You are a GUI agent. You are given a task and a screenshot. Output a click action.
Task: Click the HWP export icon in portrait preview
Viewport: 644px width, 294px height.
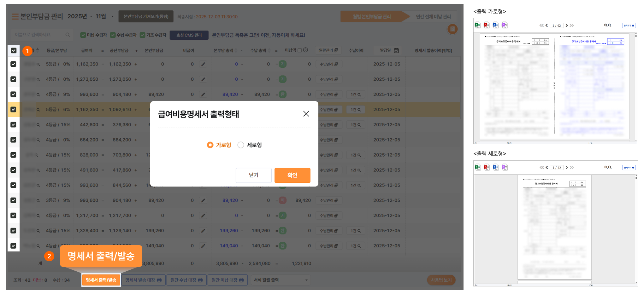[496, 167]
